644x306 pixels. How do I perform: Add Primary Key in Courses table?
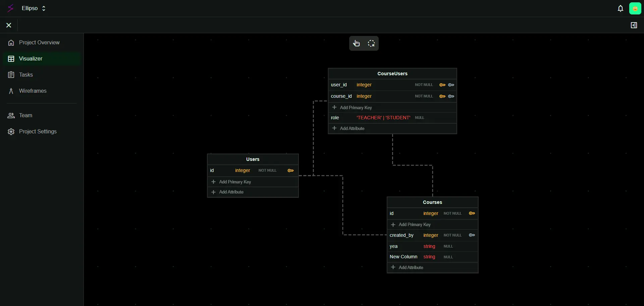(414, 225)
